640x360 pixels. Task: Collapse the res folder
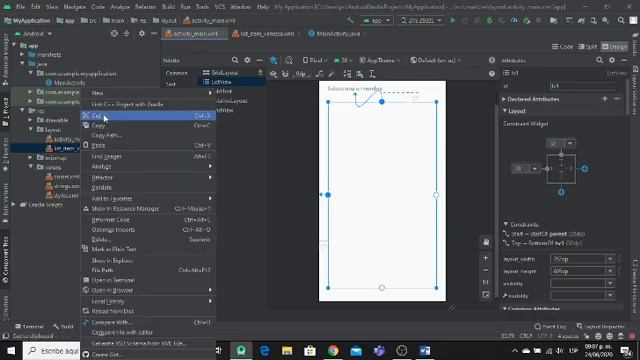click(x=22, y=110)
